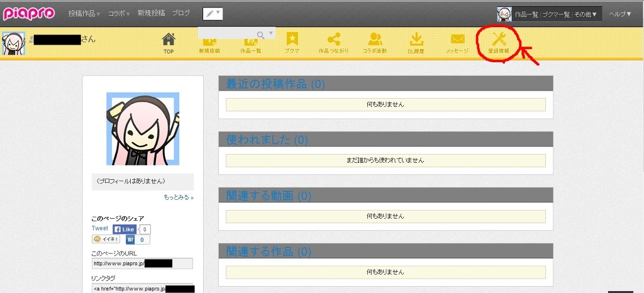Expand the pencil icon dropdown
This screenshot has width=644, height=293.
(213, 14)
